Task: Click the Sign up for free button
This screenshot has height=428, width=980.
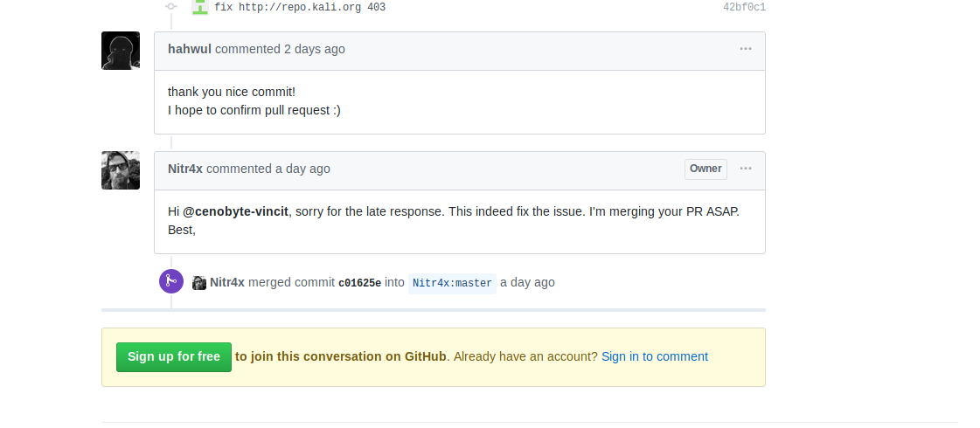Action: pyautogui.click(x=174, y=356)
